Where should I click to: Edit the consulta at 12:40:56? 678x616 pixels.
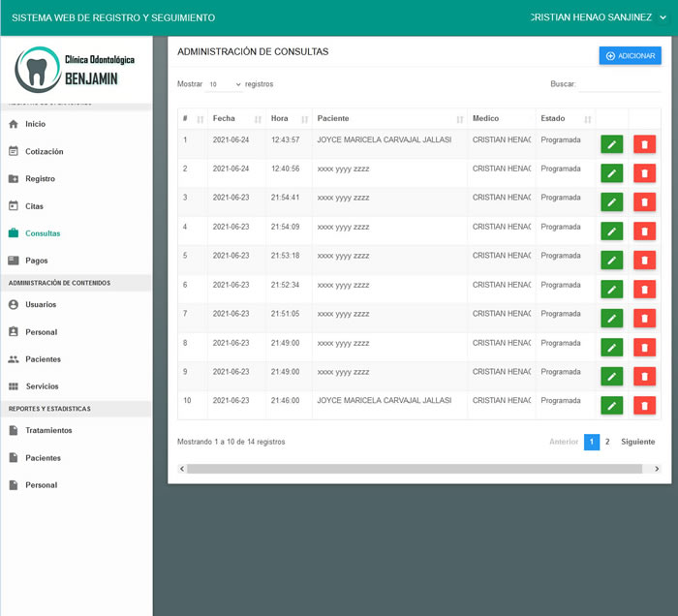pyautogui.click(x=611, y=173)
